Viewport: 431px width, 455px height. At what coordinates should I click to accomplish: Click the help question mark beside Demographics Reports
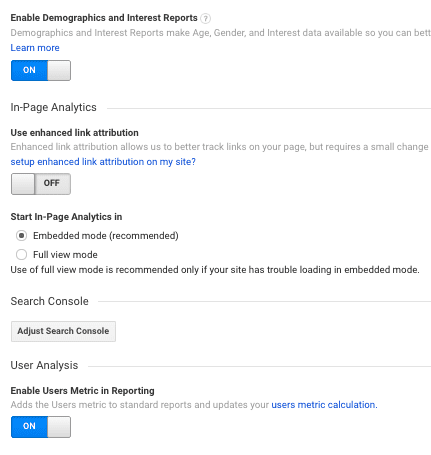205,18
